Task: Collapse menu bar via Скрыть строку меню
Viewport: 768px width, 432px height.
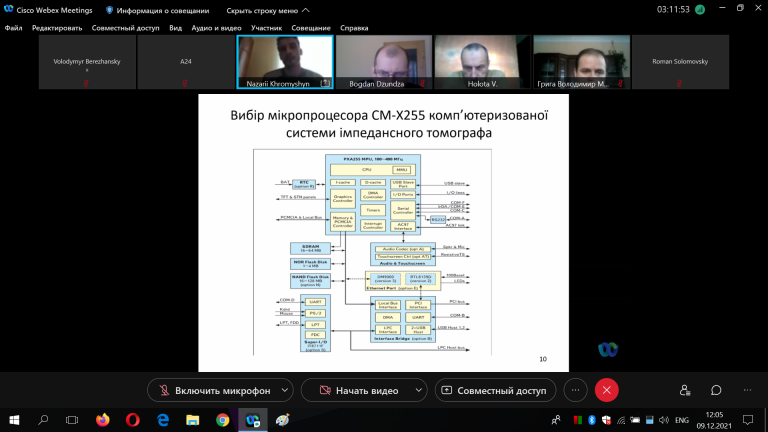Action: pyautogui.click(x=267, y=10)
